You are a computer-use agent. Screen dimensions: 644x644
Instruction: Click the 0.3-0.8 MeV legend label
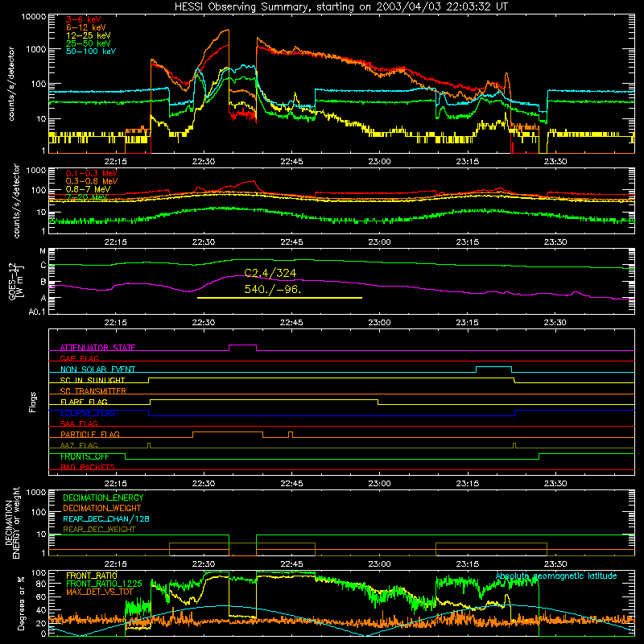pos(92,181)
